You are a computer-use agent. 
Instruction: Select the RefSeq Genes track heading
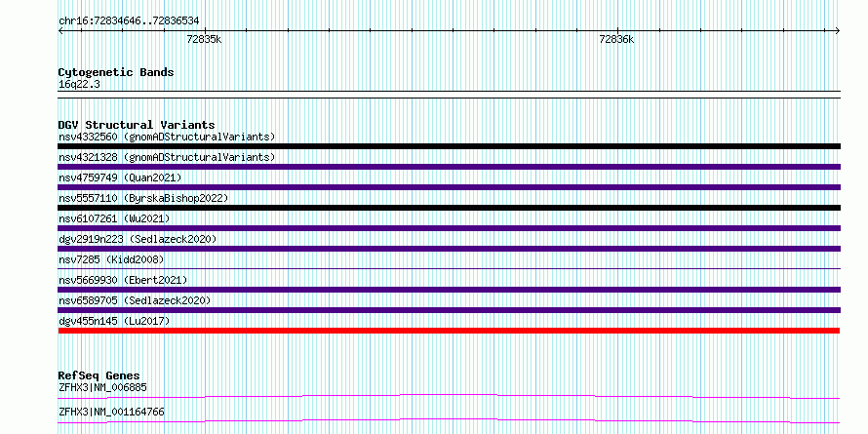coord(99,375)
